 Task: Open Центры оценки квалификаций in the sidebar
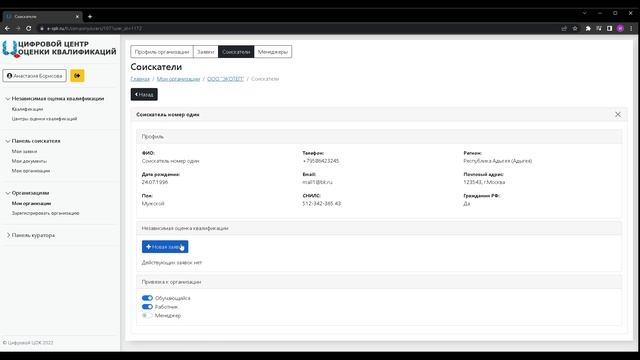(44, 119)
